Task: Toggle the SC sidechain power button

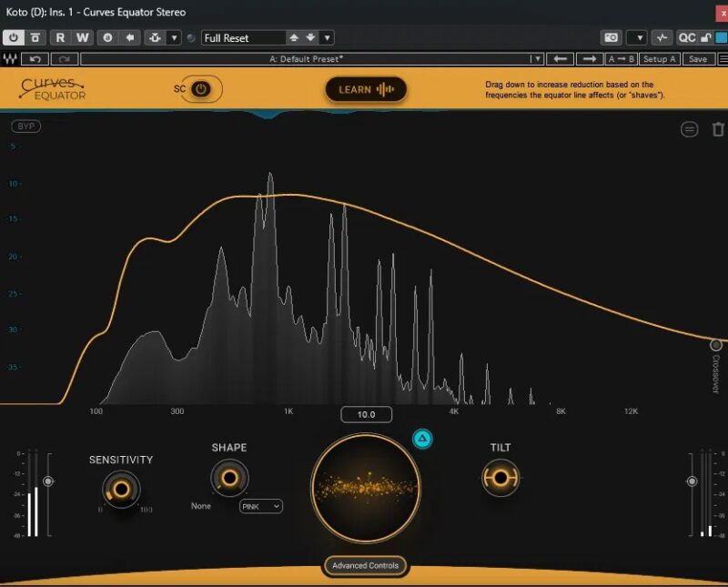Action: tap(201, 89)
